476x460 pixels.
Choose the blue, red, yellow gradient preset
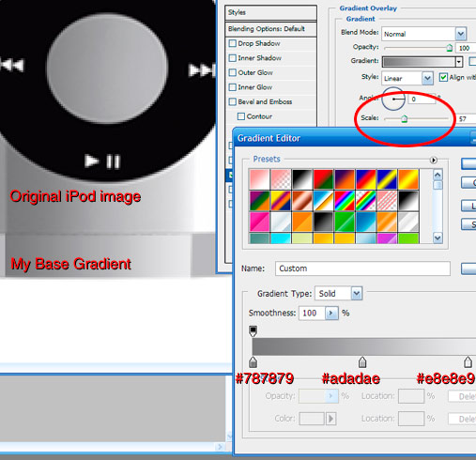point(366,179)
